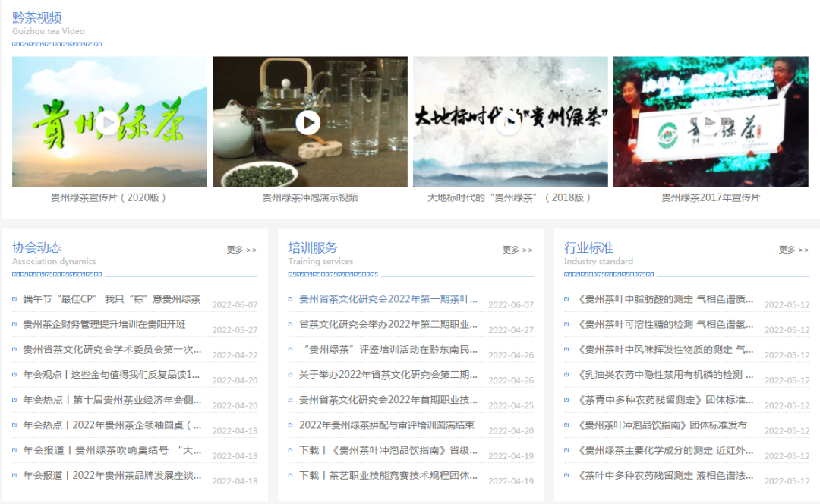Viewport: 820px width, 504px height.
Task: Click bullet icon beside 贵州茶叶中脂肪酸的测定 standard
Action: pos(566,299)
